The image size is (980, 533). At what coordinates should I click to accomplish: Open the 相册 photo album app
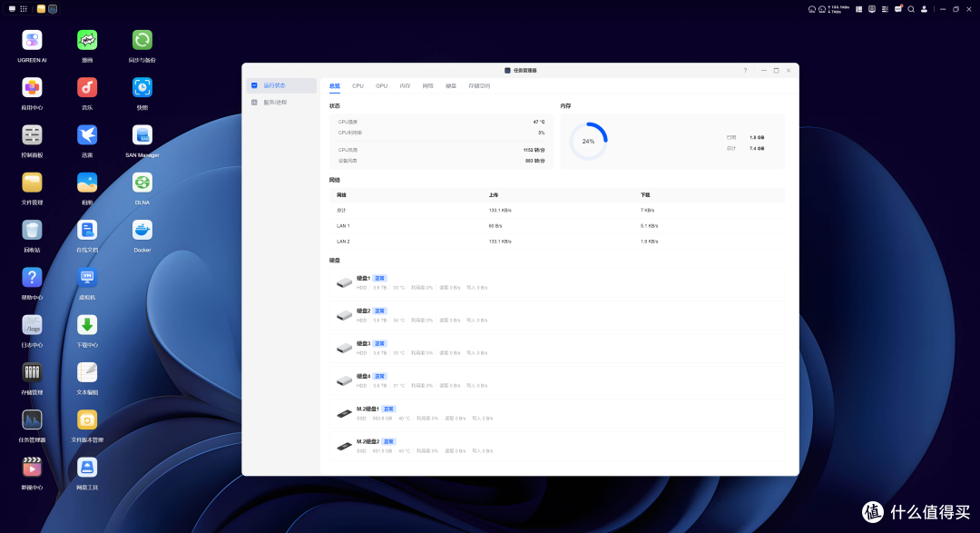click(87, 183)
